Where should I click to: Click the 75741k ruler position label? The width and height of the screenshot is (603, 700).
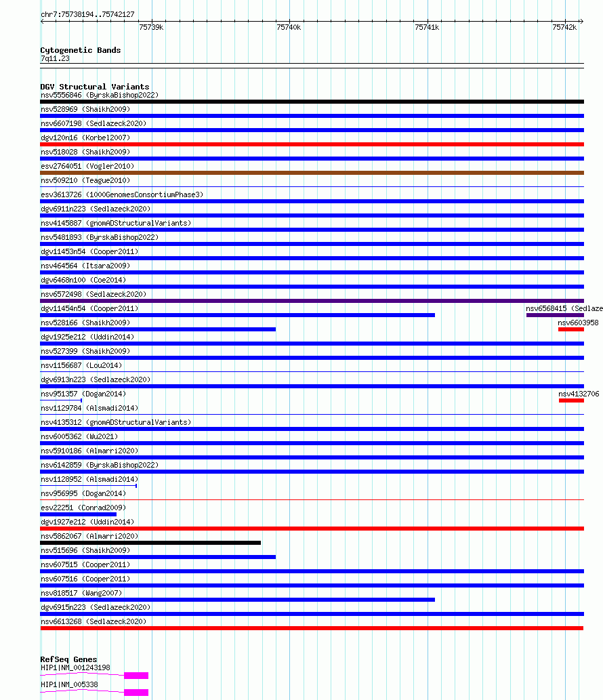(427, 27)
